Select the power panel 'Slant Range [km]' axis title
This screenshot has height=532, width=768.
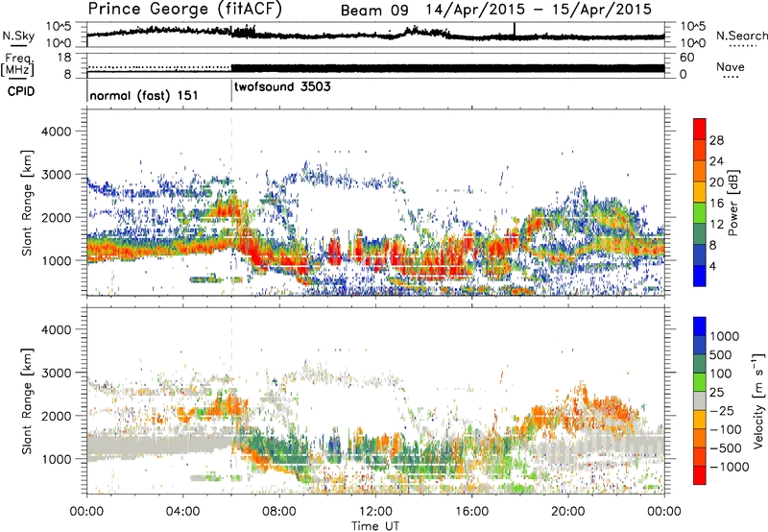[x=27, y=203]
